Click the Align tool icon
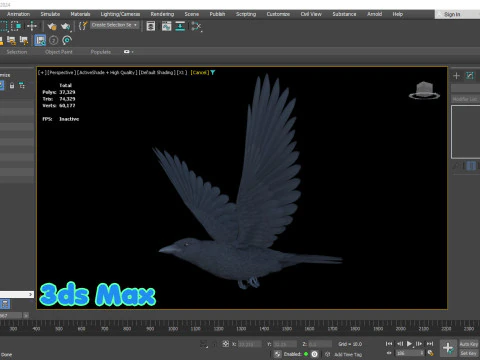The width and height of the screenshot is (480, 360). 180,26
